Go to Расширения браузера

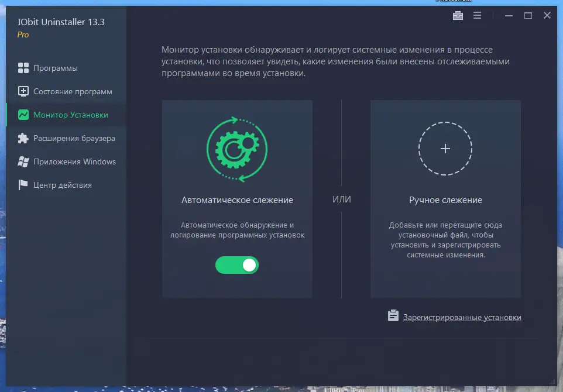point(74,138)
